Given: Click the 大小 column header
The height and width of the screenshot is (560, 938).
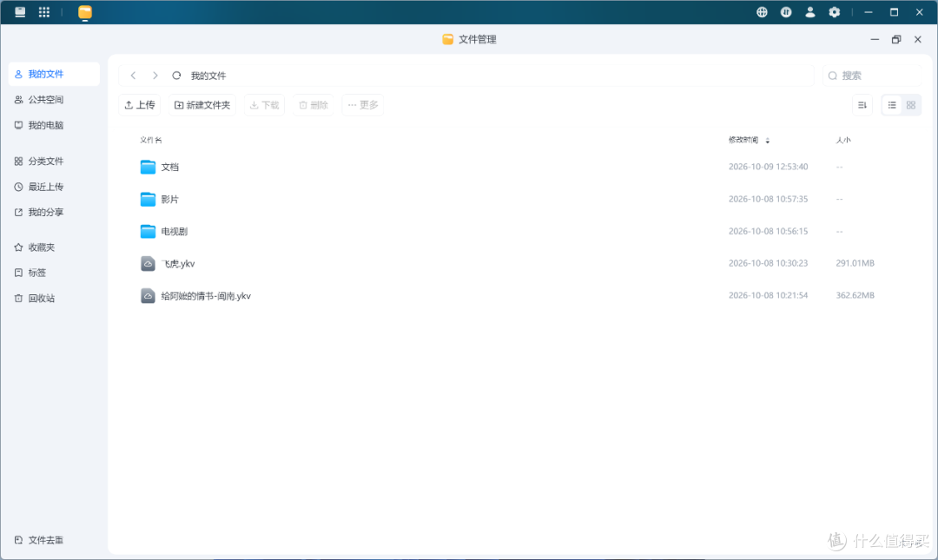Looking at the screenshot, I should (x=842, y=140).
